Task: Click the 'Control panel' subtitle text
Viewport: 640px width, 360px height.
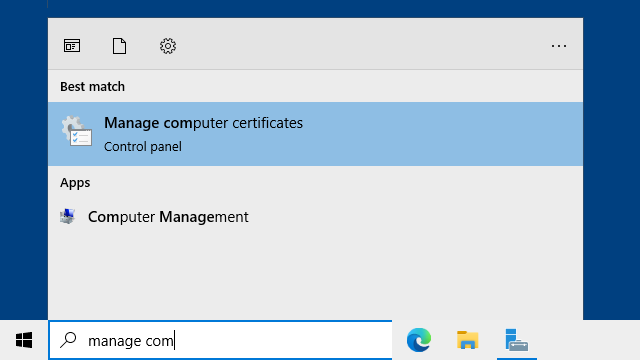Action: click(143, 147)
